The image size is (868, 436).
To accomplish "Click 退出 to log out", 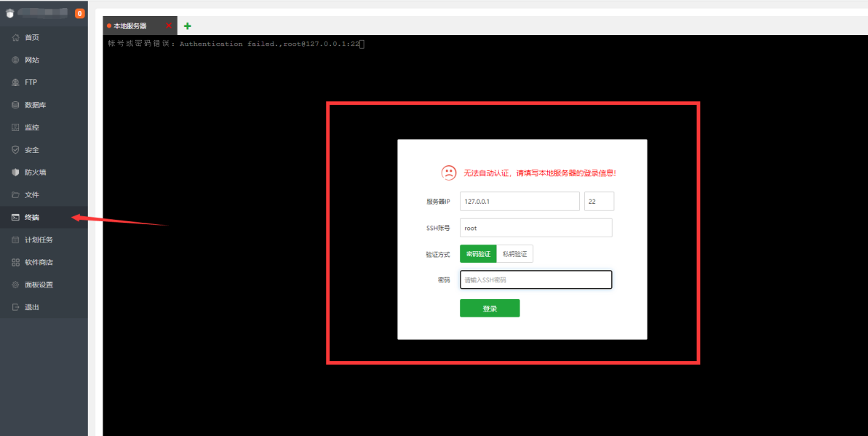I will [29, 306].
